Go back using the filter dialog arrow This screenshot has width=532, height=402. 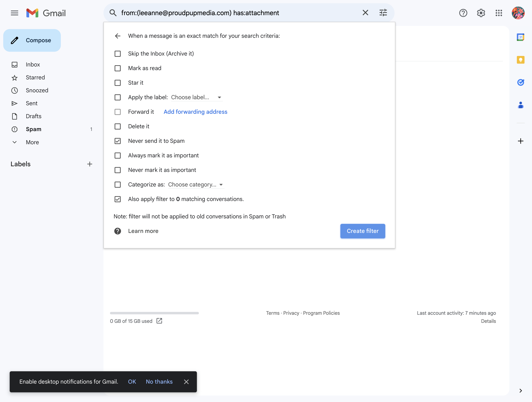pos(118,36)
